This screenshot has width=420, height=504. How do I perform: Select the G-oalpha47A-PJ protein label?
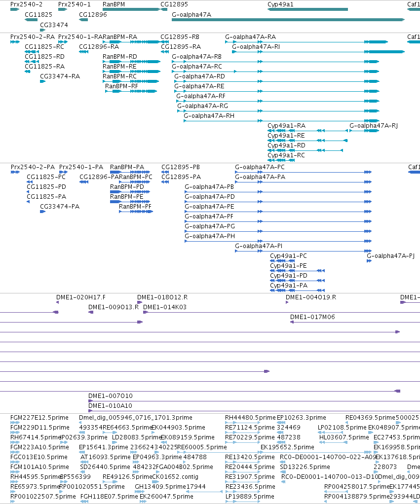tap(391, 256)
